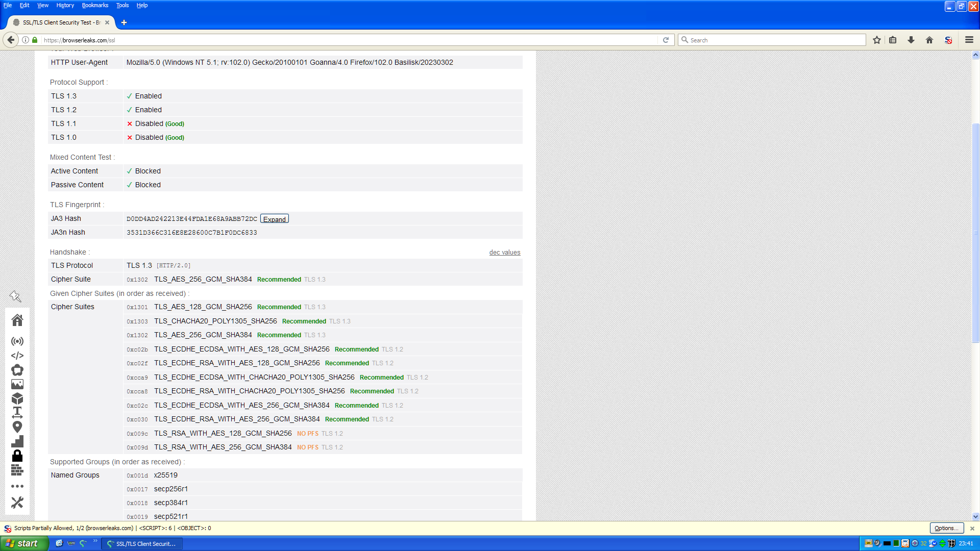Click the bookmark star toolbar icon
Viewport: 980px width, 551px height.
coord(877,40)
